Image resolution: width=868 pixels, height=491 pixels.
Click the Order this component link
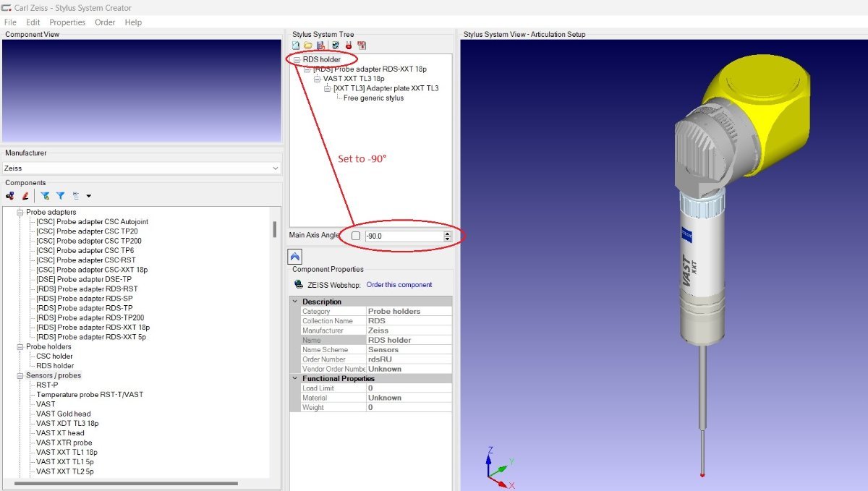399,285
